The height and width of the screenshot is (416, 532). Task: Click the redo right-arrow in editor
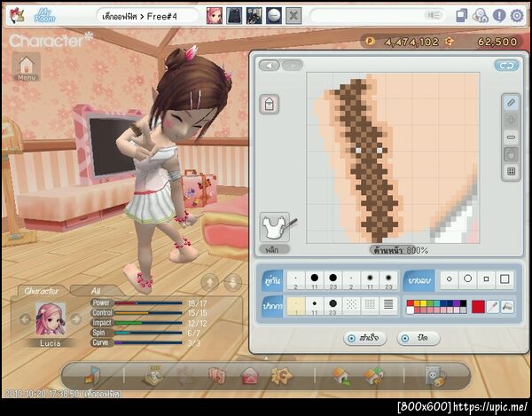tap(292, 65)
